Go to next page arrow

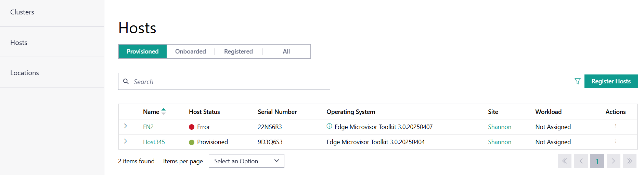pos(613,161)
